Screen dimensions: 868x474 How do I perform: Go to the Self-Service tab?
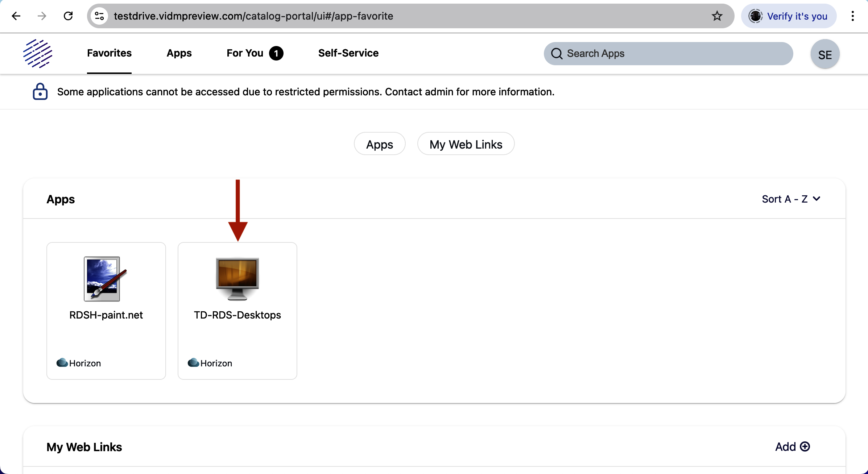click(x=348, y=53)
